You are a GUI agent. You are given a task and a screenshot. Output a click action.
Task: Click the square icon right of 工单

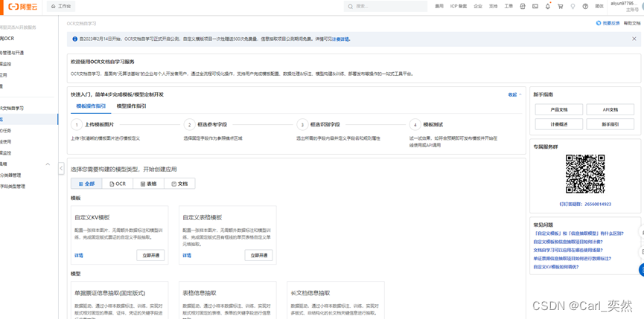click(523, 7)
